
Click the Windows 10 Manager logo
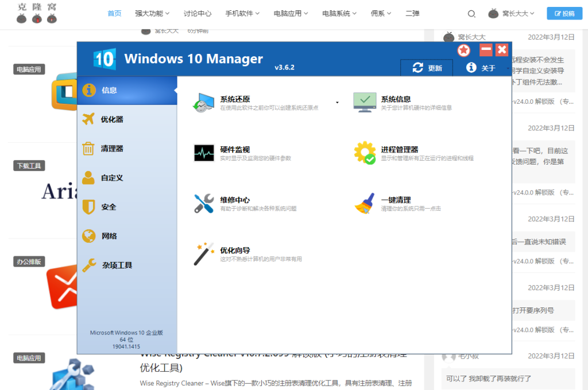coord(105,59)
